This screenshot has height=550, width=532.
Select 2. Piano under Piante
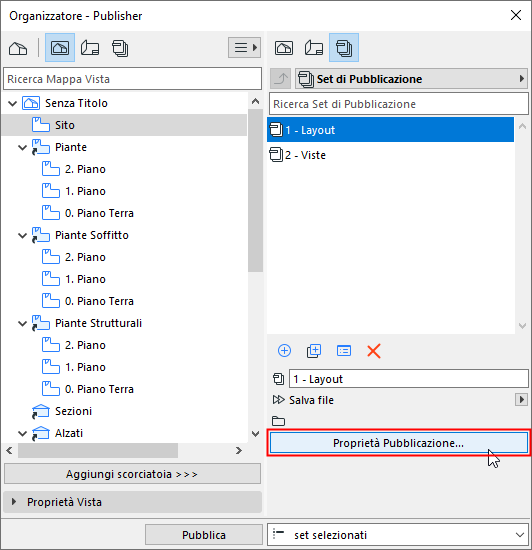point(85,169)
